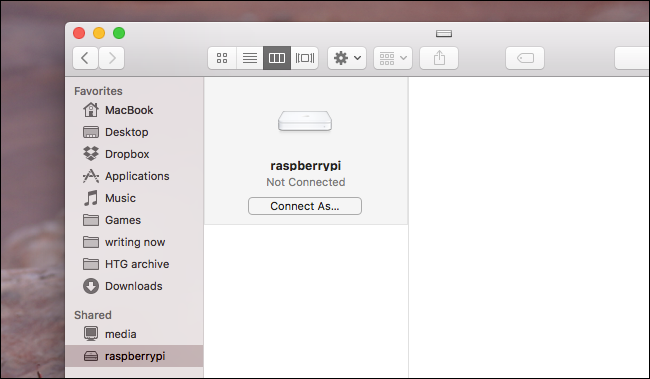Viewport: 650px width, 379px height.
Task: Open MacBook home in sidebar
Action: [134, 110]
